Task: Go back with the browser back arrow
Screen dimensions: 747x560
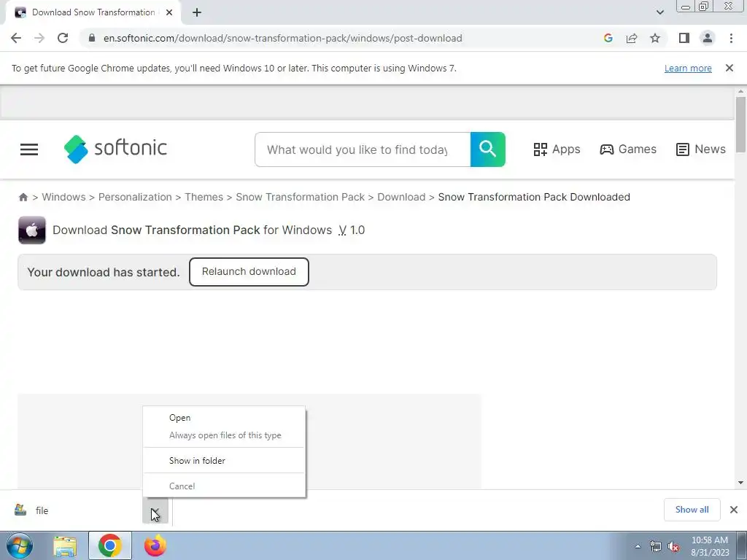Action: click(x=16, y=38)
